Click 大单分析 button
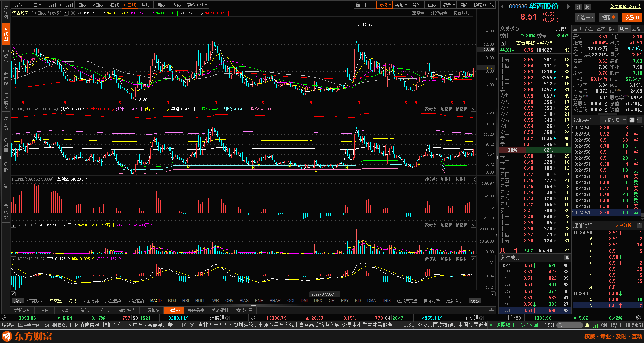 point(623,225)
